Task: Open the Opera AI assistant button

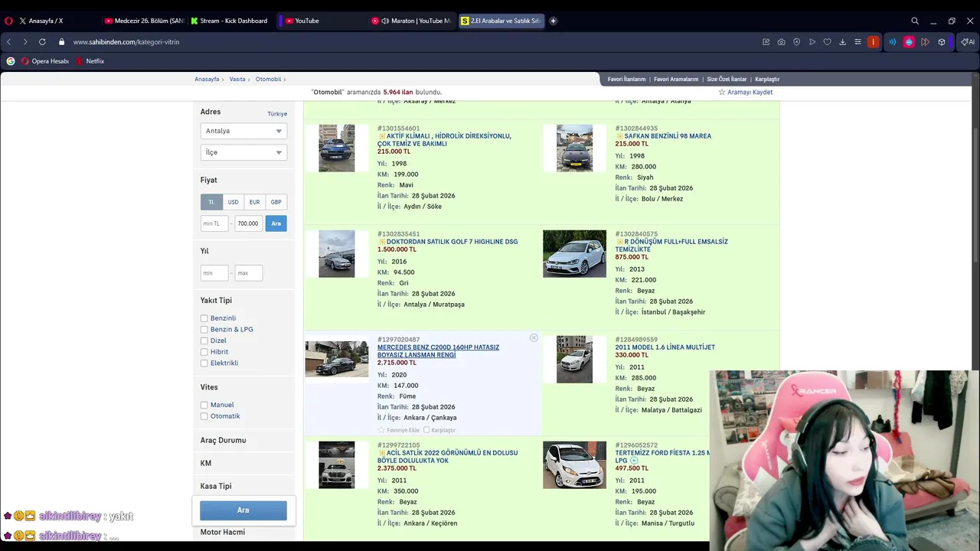Action: pos(968,42)
